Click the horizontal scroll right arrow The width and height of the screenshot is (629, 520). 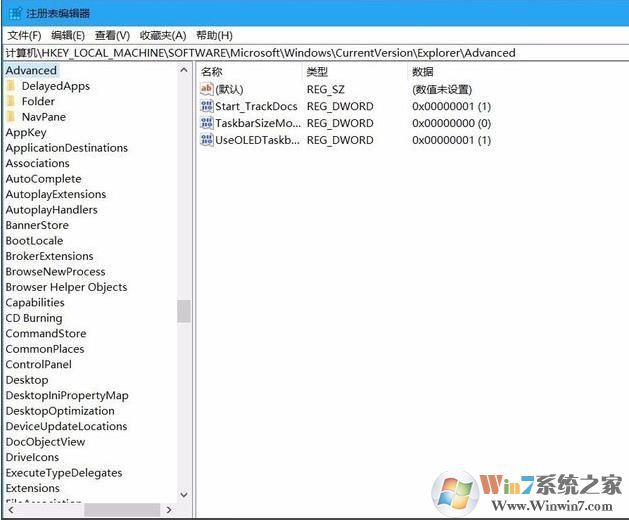169,510
